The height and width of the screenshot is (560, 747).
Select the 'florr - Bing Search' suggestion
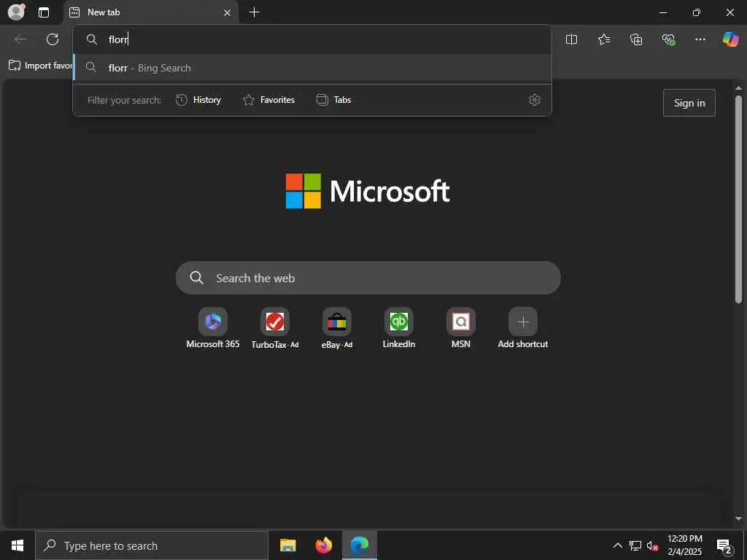tap(312, 68)
